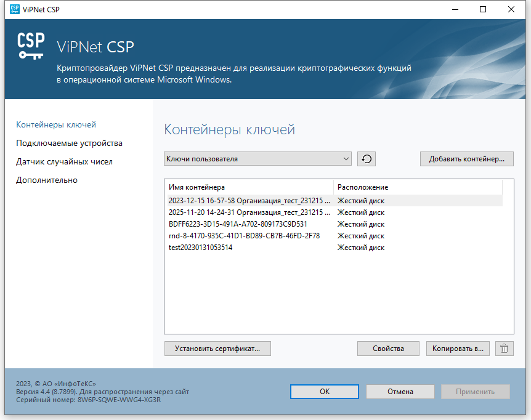Click the trash delete container icon
The width and height of the screenshot is (531, 420).
coord(505,349)
